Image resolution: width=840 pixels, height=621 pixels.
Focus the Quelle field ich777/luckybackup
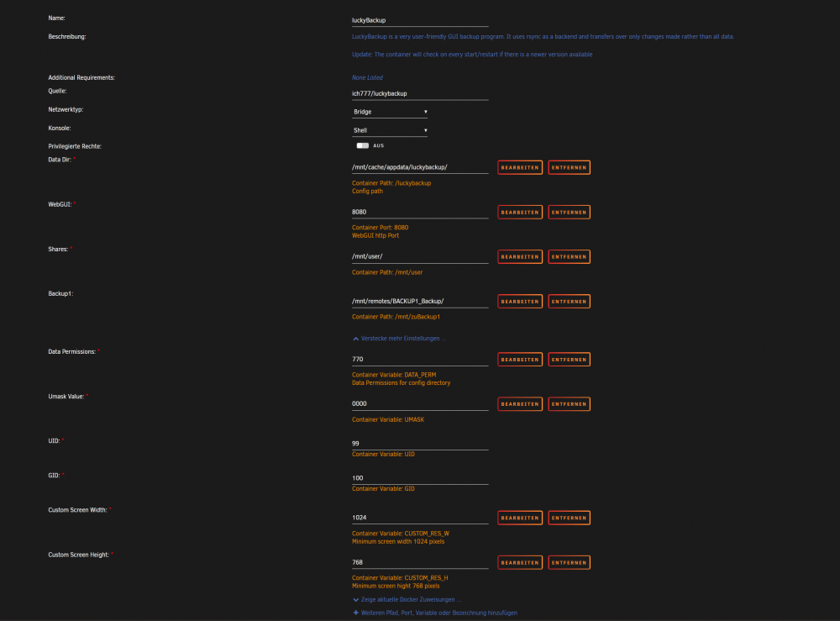pos(420,94)
